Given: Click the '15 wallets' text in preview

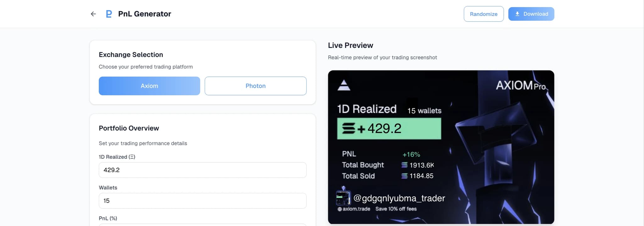Looking at the screenshot, I should pos(424,111).
